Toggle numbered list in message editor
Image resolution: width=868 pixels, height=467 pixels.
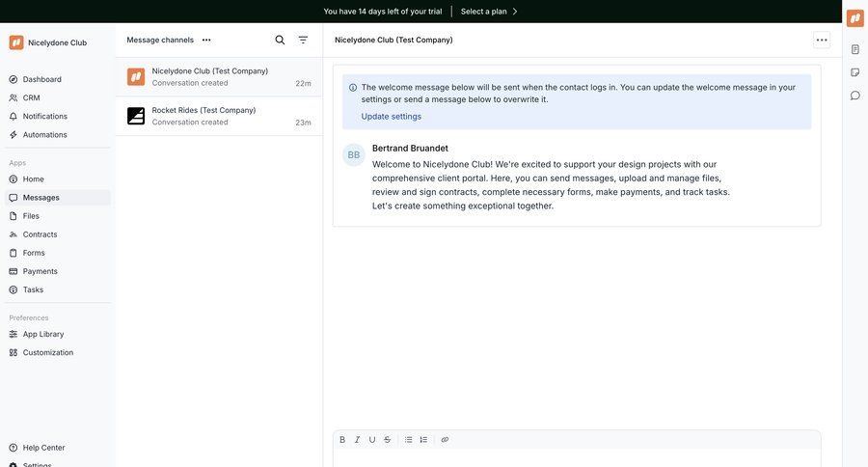pos(423,440)
